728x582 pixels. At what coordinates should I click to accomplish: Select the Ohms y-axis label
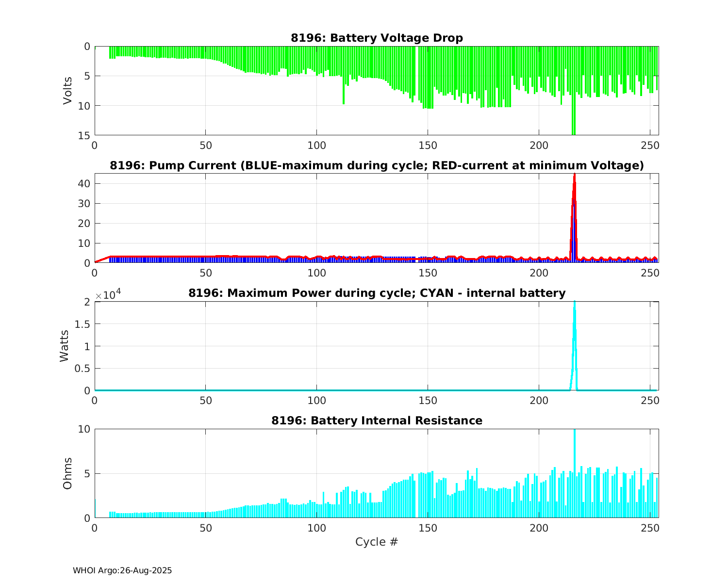point(67,473)
